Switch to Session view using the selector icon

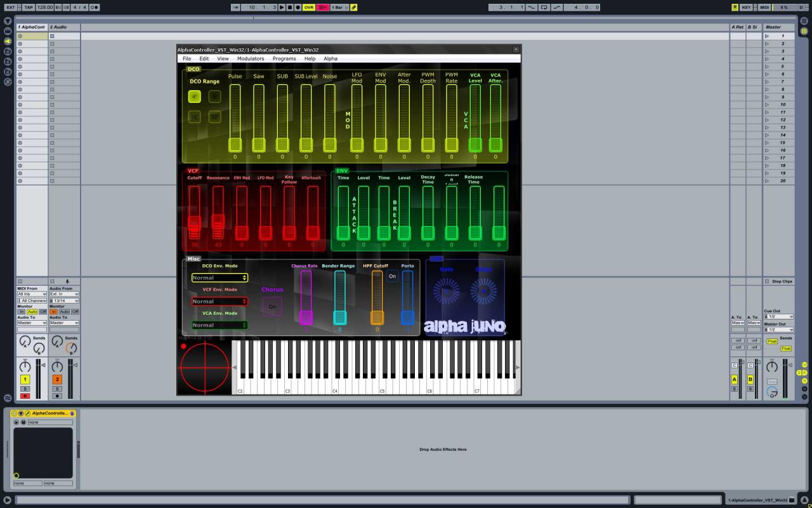(x=804, y=30)
